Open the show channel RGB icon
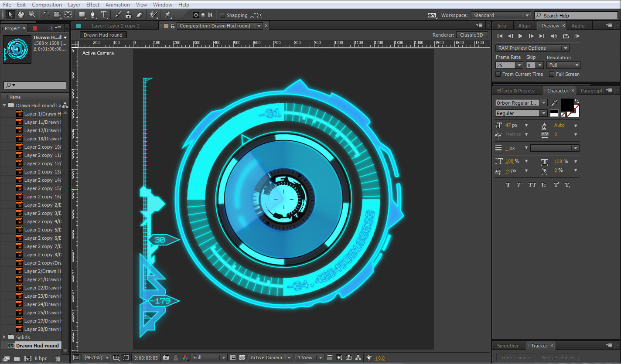 (x=185, y=357)
